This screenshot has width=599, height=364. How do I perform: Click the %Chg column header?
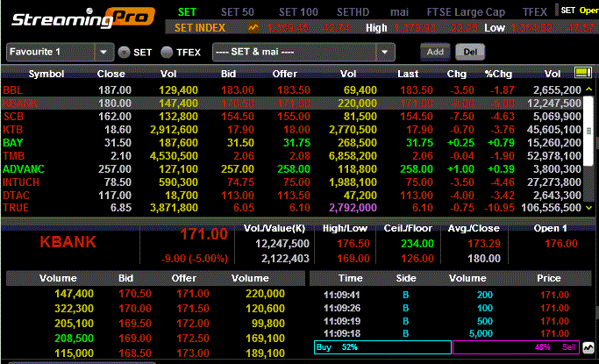click(x=498, y=74)
